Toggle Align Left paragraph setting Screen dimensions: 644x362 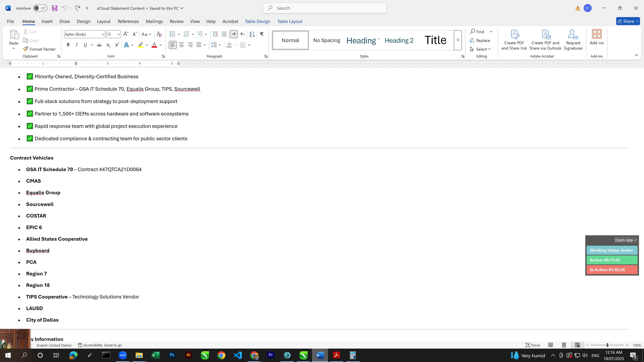point(173,45)
